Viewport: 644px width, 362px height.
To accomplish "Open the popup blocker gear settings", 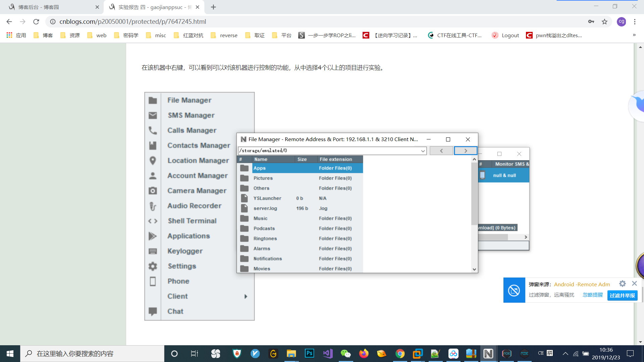I will (623, 284).
